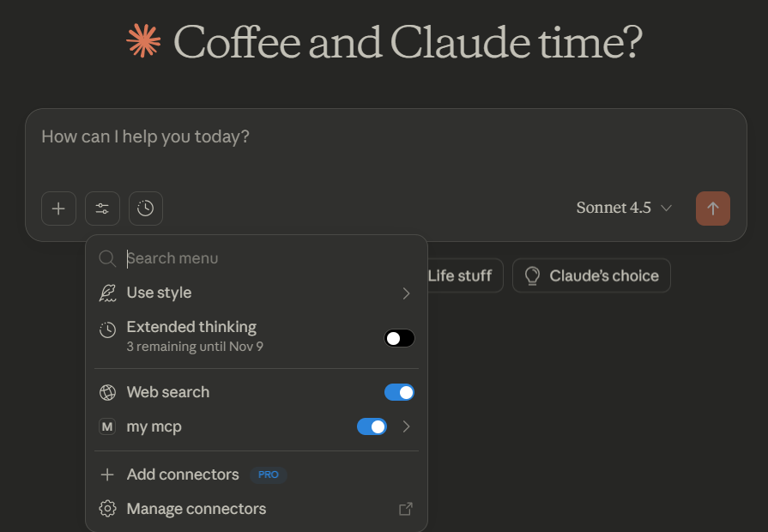This screenshot has height=532, width=768.
Task: Select Add connectors from the menu
Action: pos(183,475)
